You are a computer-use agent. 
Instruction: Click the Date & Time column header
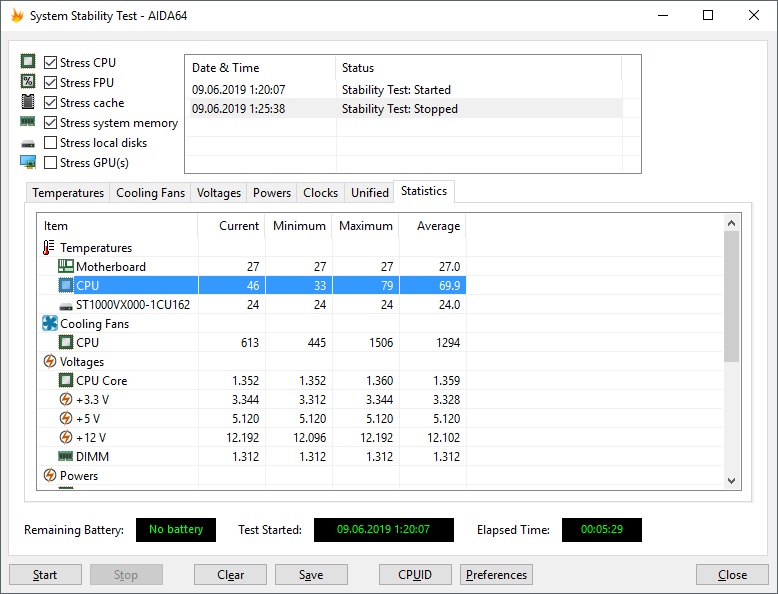(261, 67)
